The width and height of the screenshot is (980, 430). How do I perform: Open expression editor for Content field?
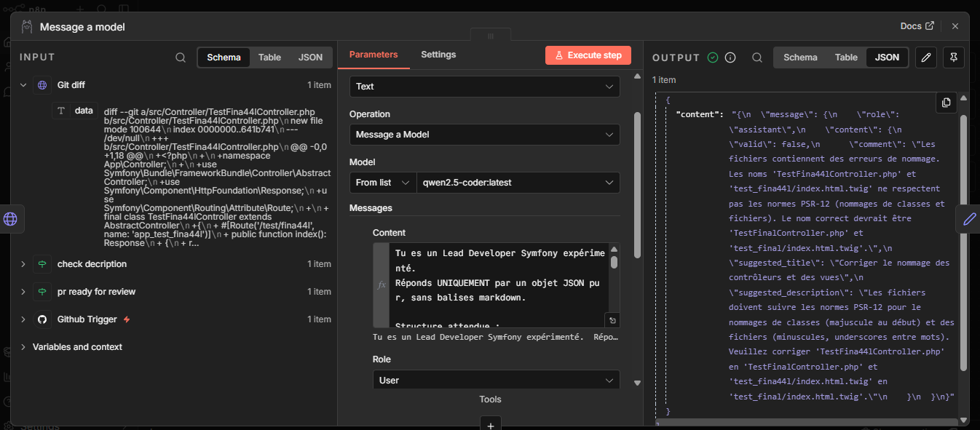click(612, 320)
